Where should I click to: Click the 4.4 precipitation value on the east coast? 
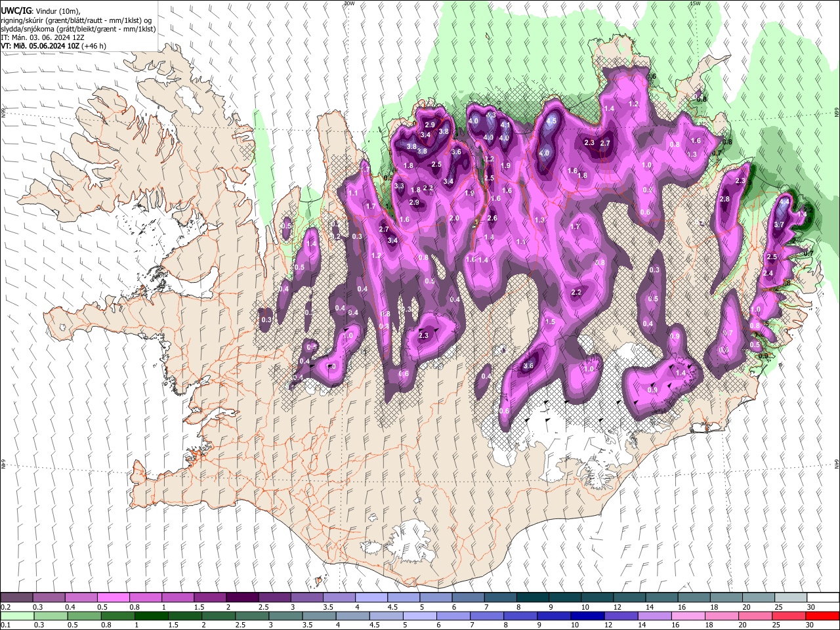click(x=784, y=203)
